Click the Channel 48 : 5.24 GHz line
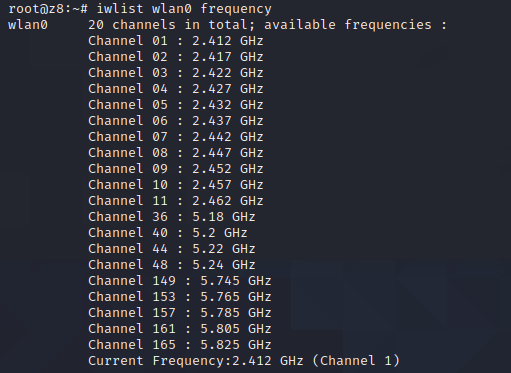This screenshot has width=511, height=373. (x=172, y=265)
